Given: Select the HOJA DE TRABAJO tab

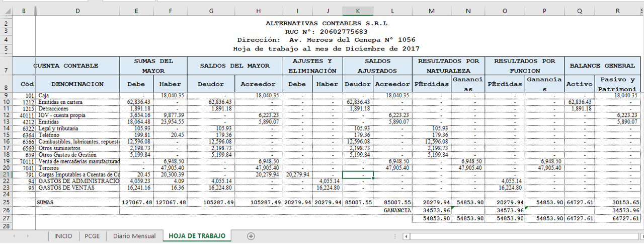Looking at the screenshot, I should pos(197,236).
